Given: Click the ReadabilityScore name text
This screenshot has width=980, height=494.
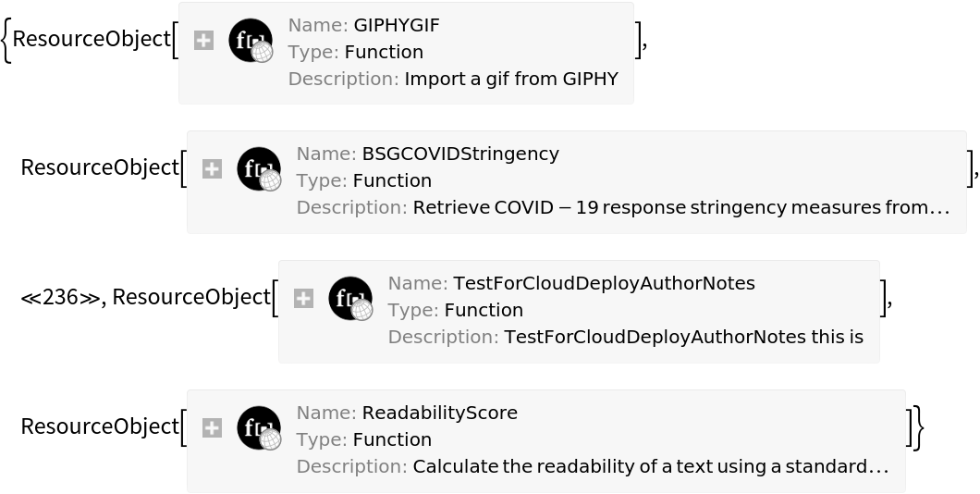Looking at the screenshot, I should point(439,413).
